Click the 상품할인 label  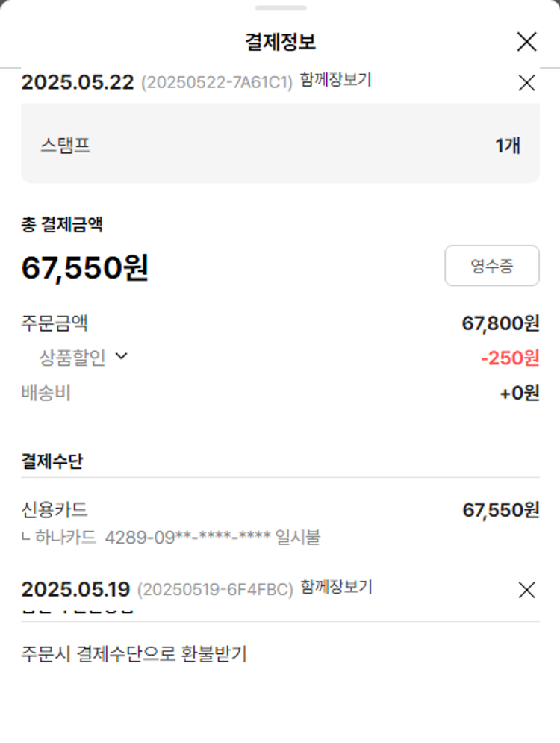click(x=72, y=358)
